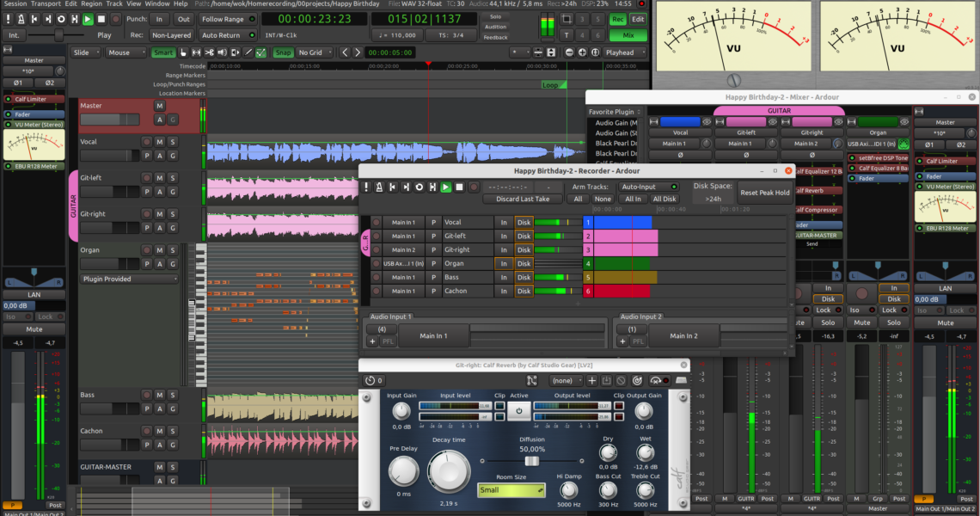The height and width of the screenshot is (516, 980).
Task: Open the Room Size Small dropdown
Action: click(511, 490)
